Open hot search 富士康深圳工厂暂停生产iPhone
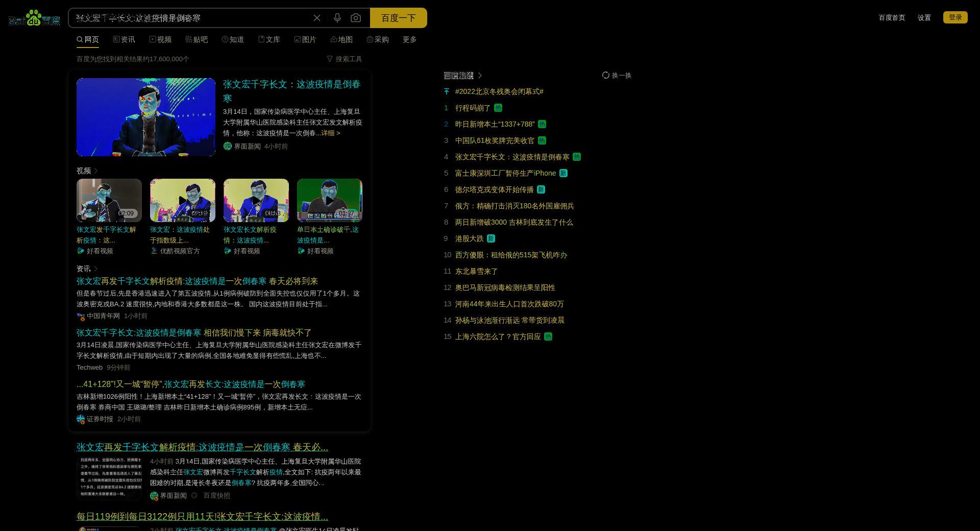 pyautogui.click(x=505, y=173)
